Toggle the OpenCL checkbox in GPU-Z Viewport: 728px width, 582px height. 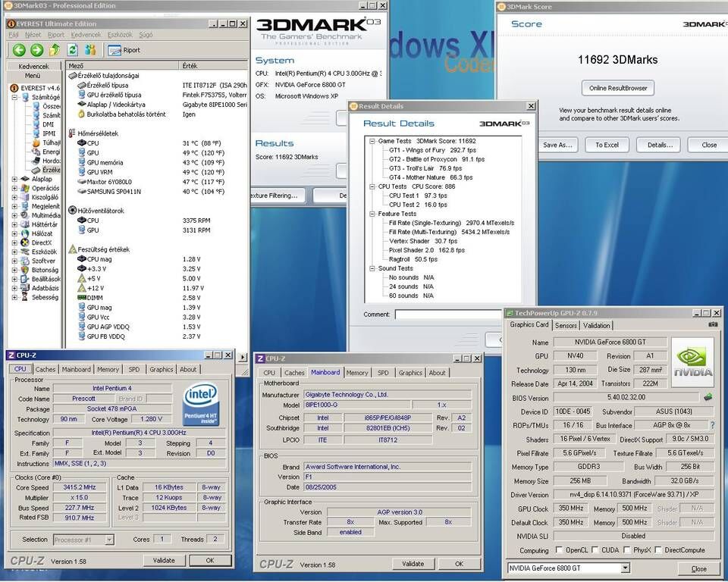click(559, 550)
